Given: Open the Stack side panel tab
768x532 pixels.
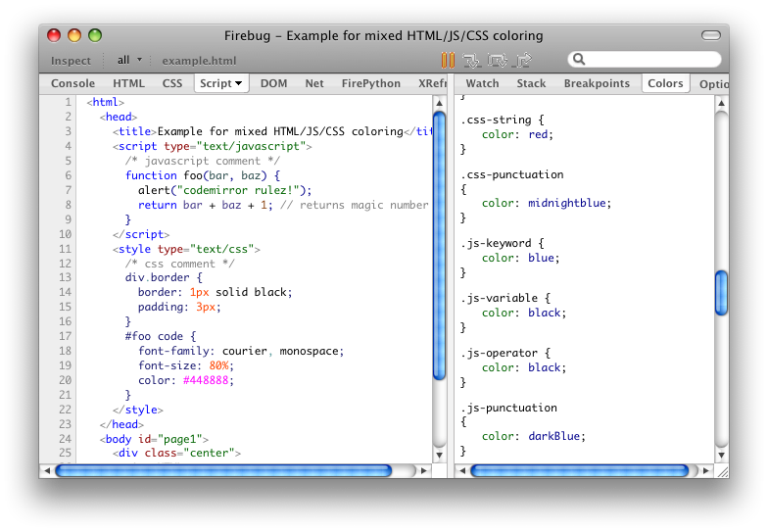Looking at the screenshot, I should [x=531, y=83].
